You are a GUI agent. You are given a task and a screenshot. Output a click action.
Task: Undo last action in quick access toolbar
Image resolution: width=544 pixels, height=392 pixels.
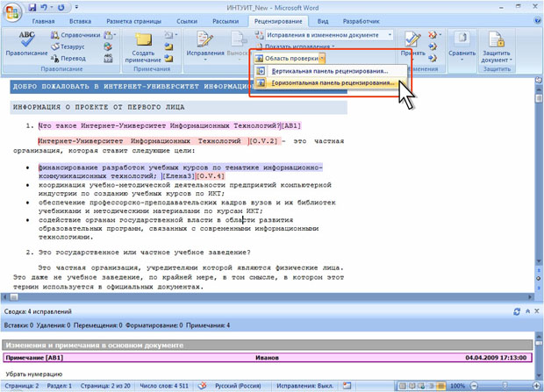coord(44,8)
